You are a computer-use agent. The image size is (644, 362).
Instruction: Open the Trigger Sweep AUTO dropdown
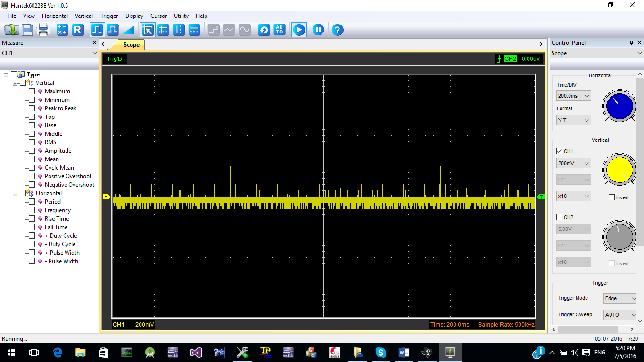(619, 314)
